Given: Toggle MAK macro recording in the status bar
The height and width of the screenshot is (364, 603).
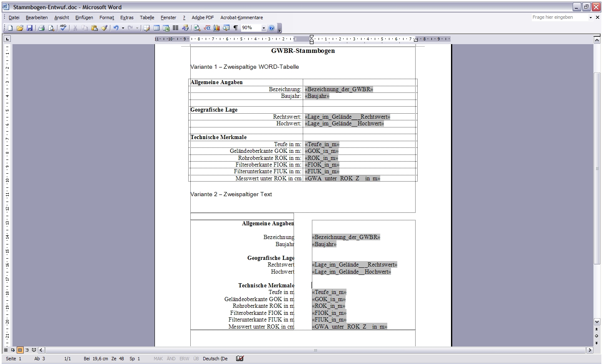Looking at the screenshot, I should (x=158, y=359).
